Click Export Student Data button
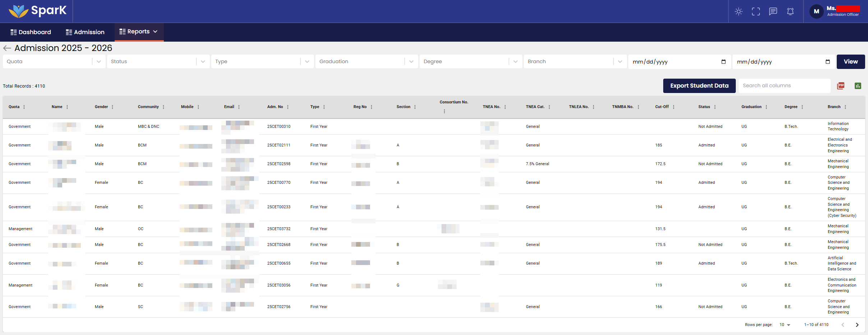 pyautogui.click(x=699, y=86)
